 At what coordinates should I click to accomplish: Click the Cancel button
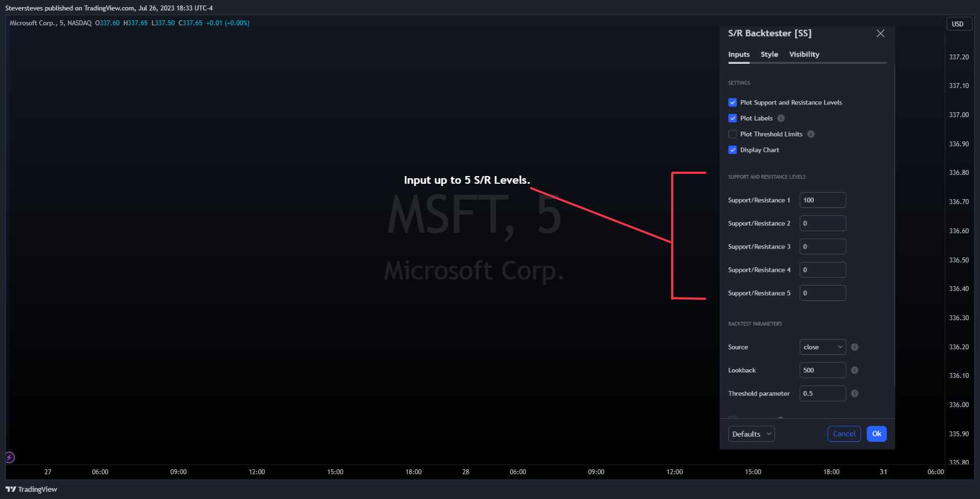coord(844,434)
